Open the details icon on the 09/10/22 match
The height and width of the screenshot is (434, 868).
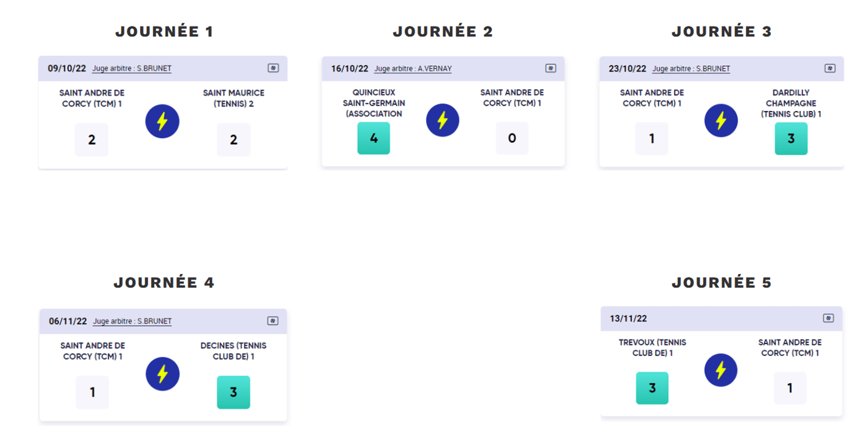[273, 68]
